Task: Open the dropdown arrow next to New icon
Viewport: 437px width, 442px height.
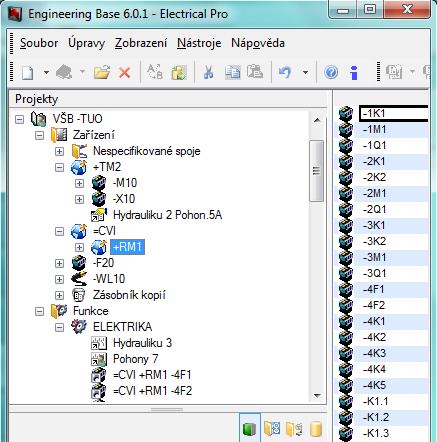Action: coord(46,72)
